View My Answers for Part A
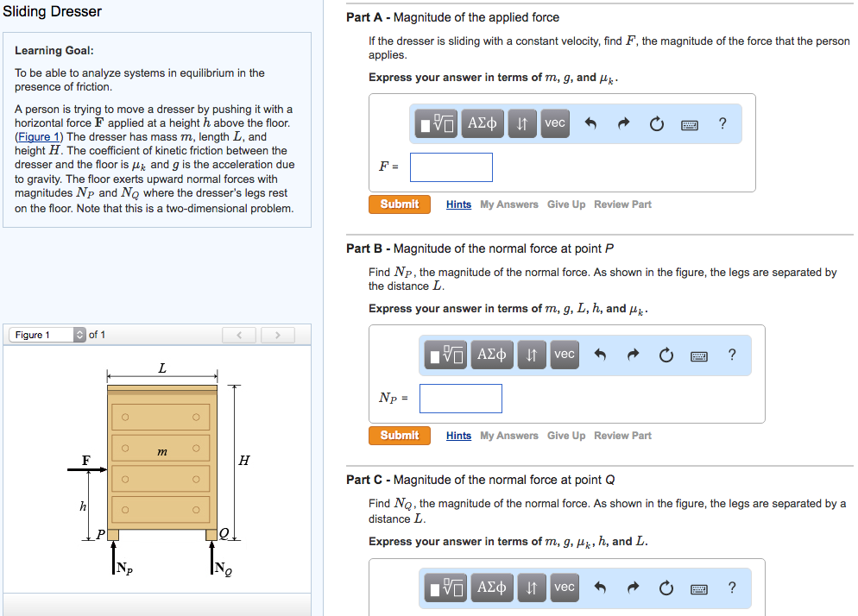This screenshot has width=858, height=616. [509, 204]
